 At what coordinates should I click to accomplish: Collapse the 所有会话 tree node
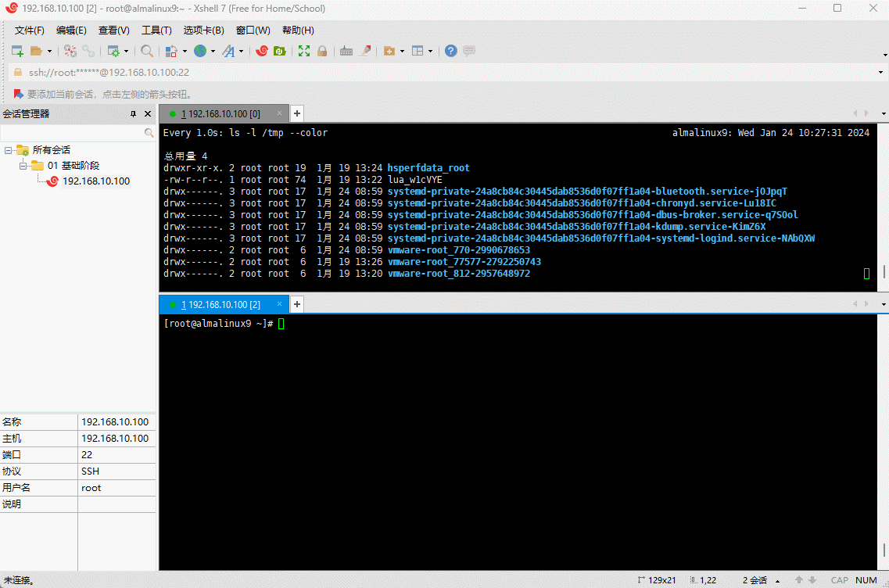(x=8, y=150)
